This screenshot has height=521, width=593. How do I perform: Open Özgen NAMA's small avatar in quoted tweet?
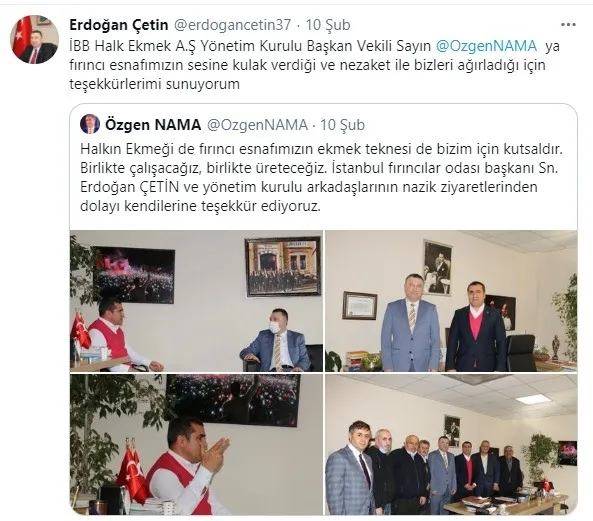90,124
